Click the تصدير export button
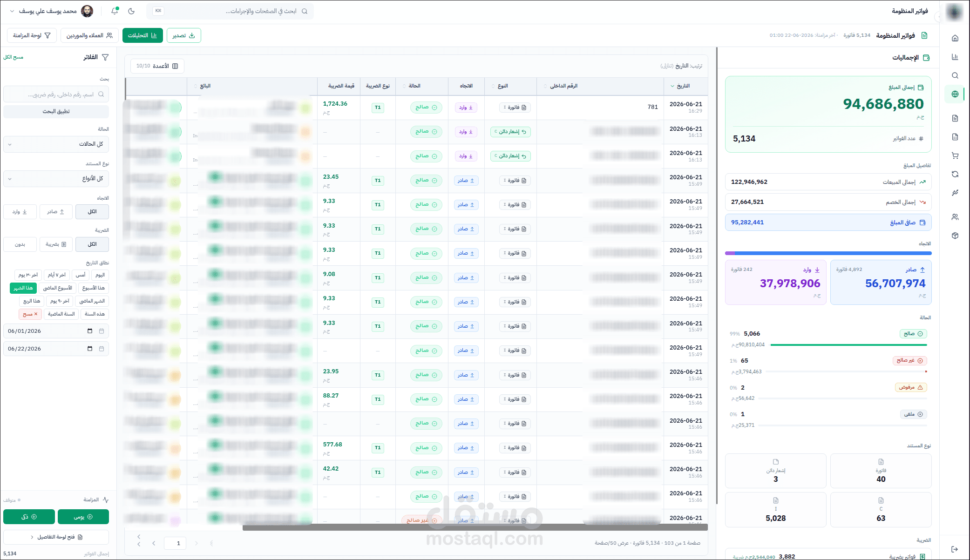 (183, 35)
